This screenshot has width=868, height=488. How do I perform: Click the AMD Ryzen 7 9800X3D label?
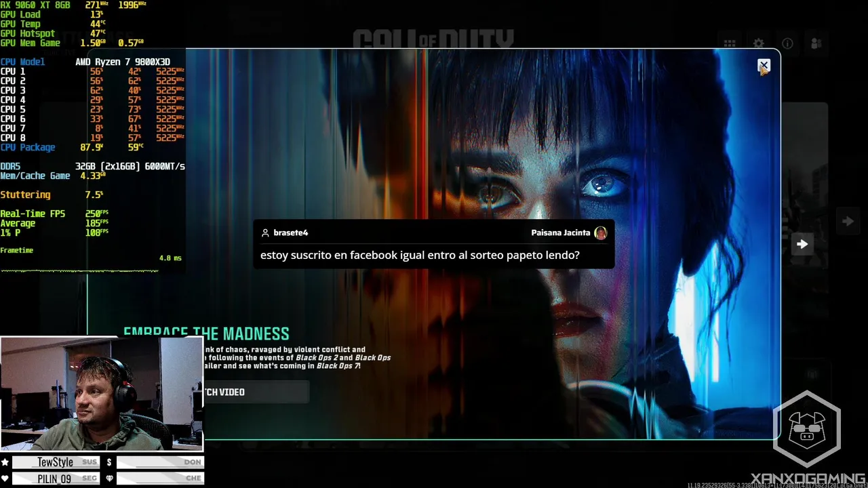coord(123,62)
